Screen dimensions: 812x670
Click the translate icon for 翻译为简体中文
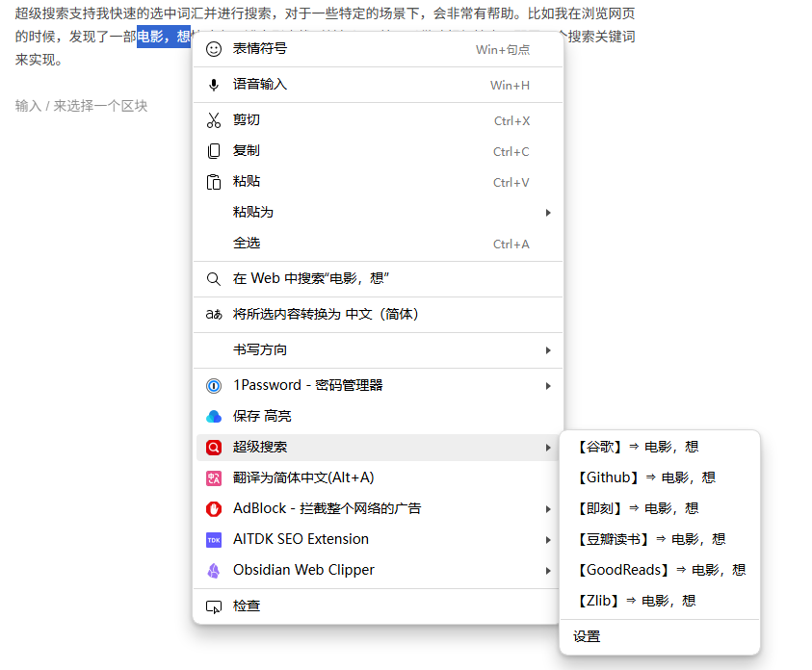click(x=213, y=477)
